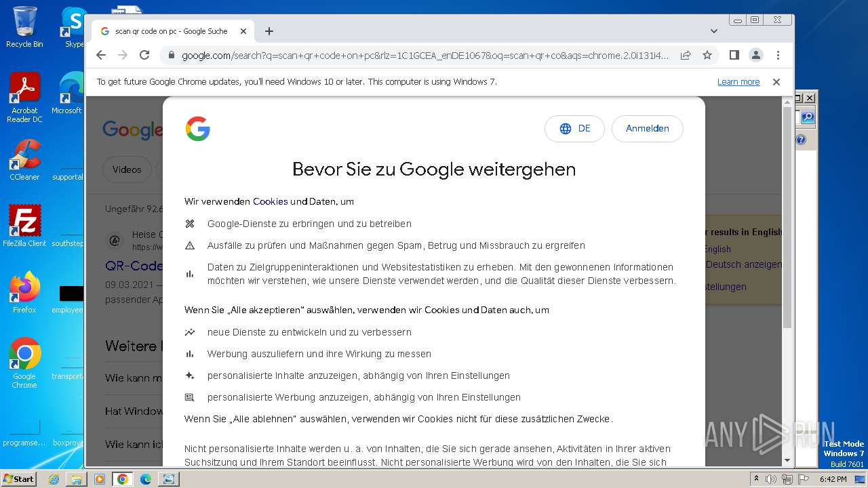This screenshot has width=868, height=488.
Task: Open the Cookies link in the consent text
Action: [x=271, y=201]
